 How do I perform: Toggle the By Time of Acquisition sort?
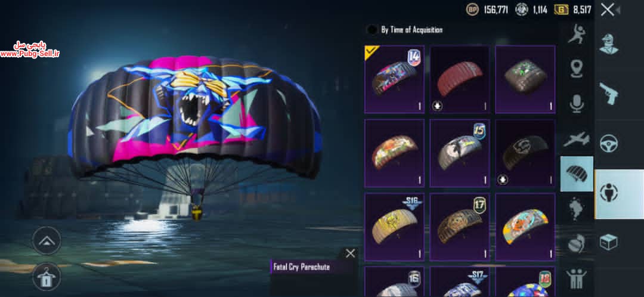[404, 30]
